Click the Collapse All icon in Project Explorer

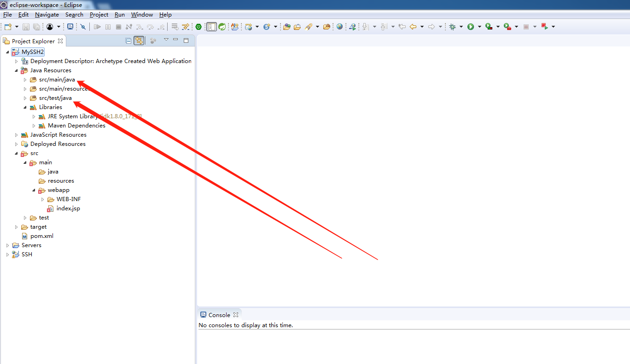pos(128,40)
